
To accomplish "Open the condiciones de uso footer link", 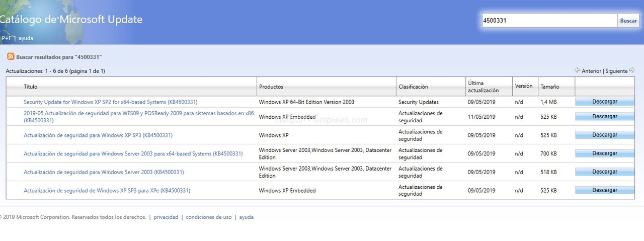I will [x=209, y=217].
